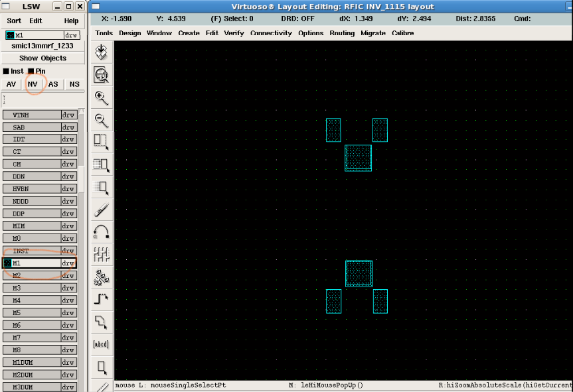The image size is (573, 392).
Task: Select the HVBN layer row
Action: 40,188
